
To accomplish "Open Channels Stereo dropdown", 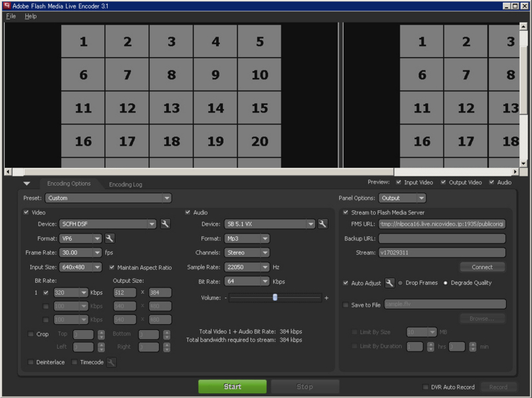I will pos(247,253).
